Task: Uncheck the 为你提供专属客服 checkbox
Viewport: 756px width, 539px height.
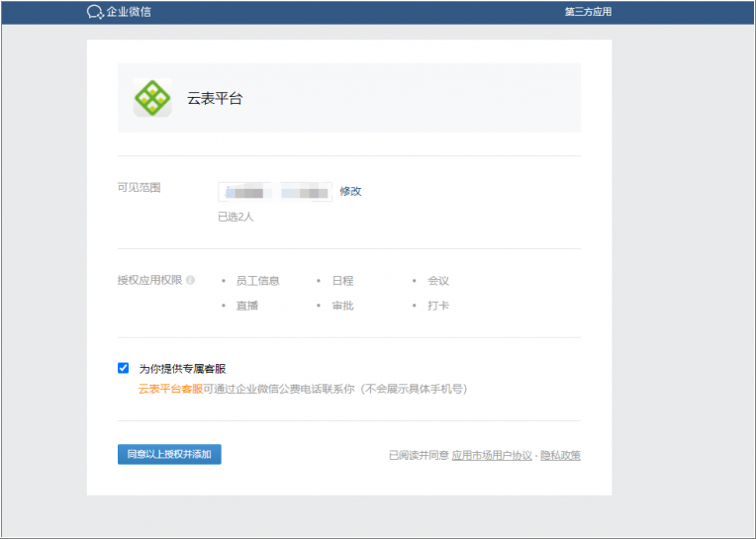Action: point(124,368)
